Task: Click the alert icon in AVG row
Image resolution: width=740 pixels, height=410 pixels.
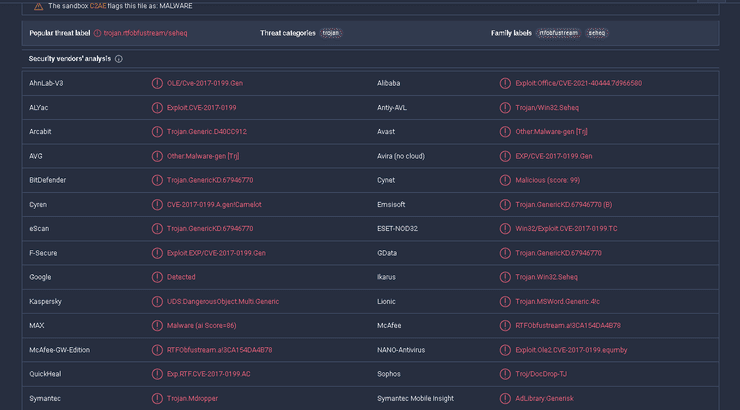Action: (157, 156)
